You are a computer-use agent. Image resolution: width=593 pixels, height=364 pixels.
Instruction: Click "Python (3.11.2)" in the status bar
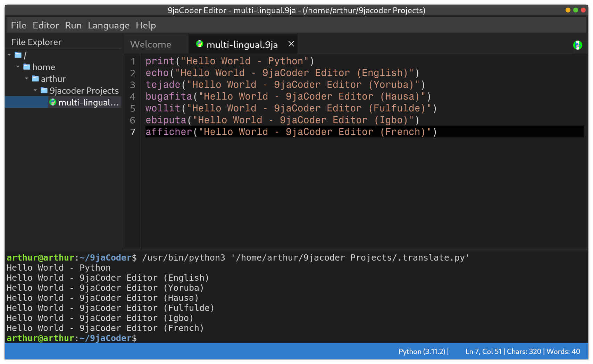422,351
